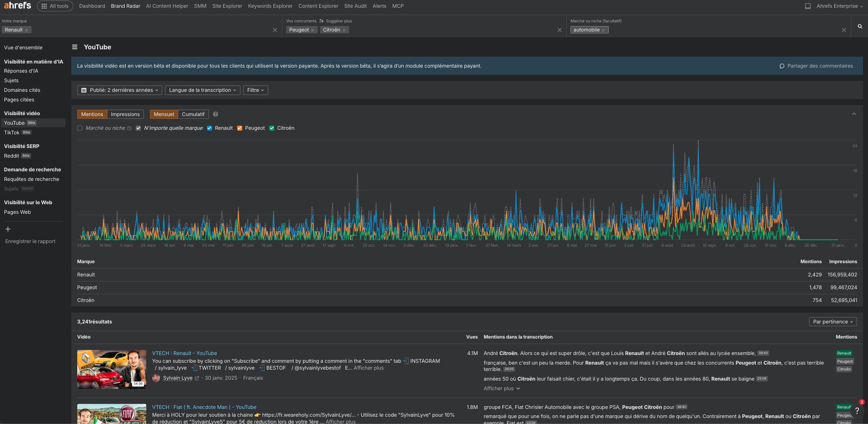This screenshot has height=424, width=868.
Task: Open the Langue de la transcription dropdown
Action: point(202,90)
